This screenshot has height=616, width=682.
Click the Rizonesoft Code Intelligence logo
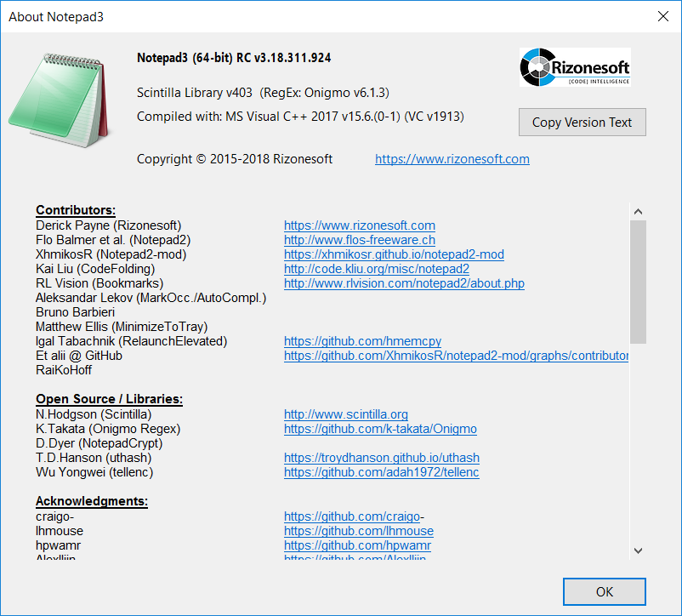(575, 67)
